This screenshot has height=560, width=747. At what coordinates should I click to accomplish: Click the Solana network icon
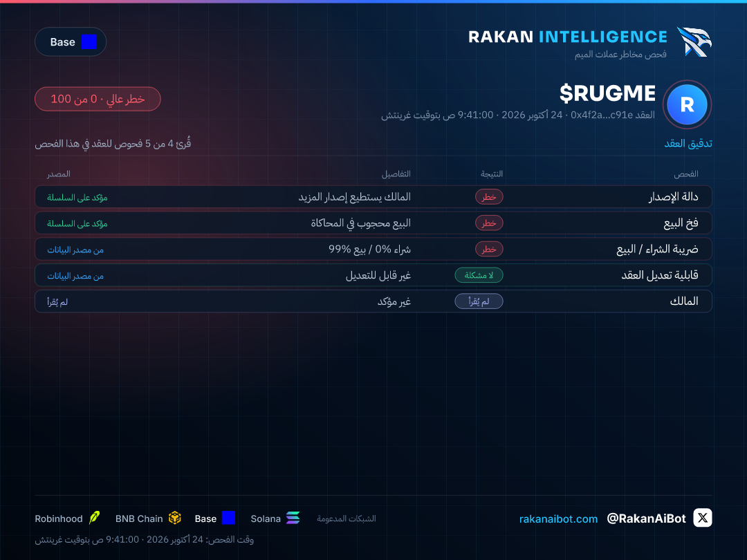point(293,518)
